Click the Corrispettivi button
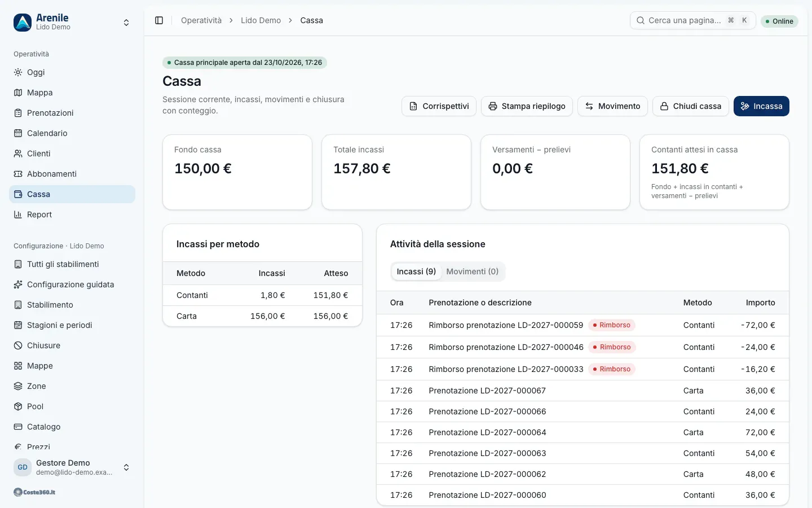This screenshot has height=508, width=812. pos(439,106)
